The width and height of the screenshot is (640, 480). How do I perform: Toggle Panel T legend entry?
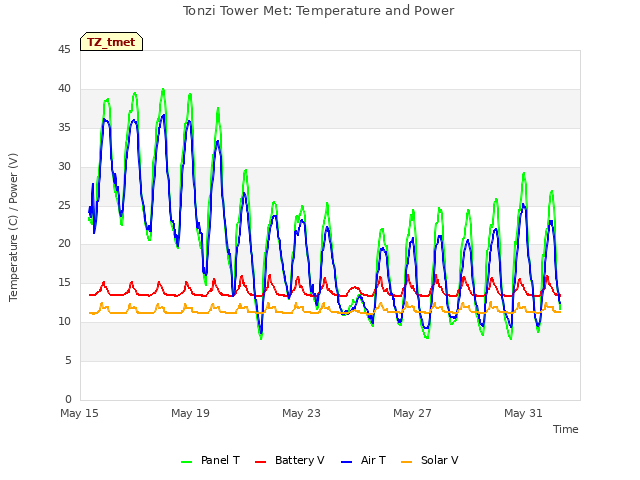coord(210,460)
